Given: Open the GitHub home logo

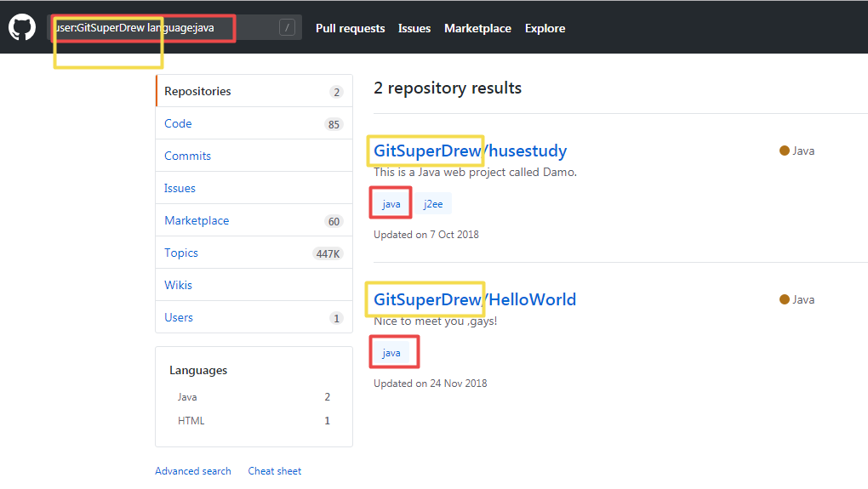Looking at the screenshot, I should (x=22, y=27).
